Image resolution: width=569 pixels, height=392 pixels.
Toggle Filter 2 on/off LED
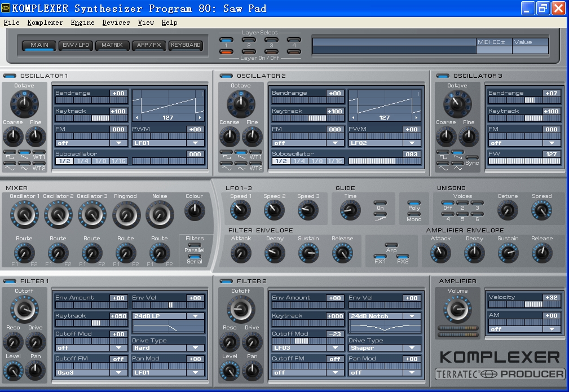point(227,281)
